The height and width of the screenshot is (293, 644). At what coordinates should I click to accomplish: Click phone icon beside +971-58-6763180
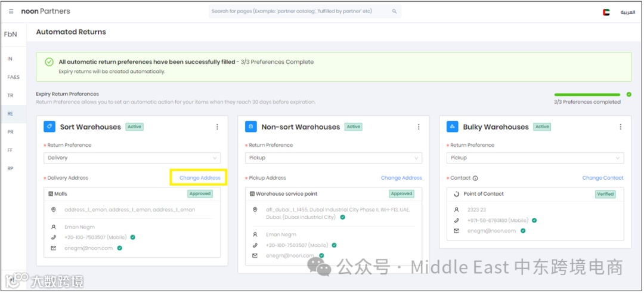coord(456,220)
